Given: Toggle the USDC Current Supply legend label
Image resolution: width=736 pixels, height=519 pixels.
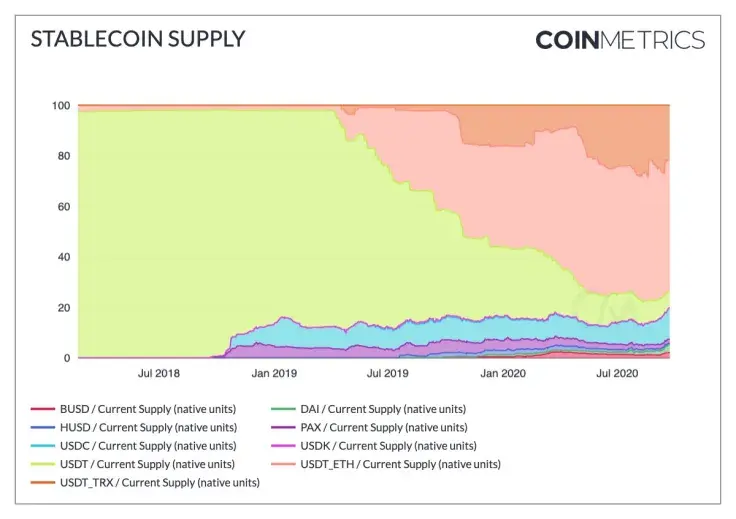Looking at the screenshot, I should [x=148, y=446].
